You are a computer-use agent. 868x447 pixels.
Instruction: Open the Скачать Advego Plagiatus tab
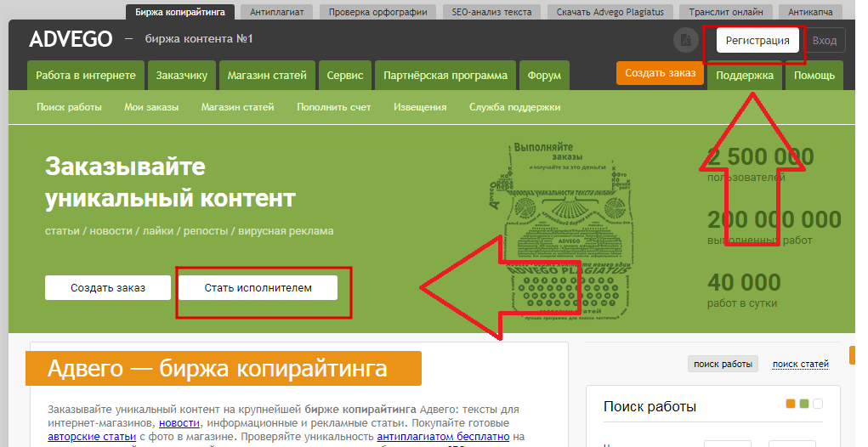coord(610,12)
